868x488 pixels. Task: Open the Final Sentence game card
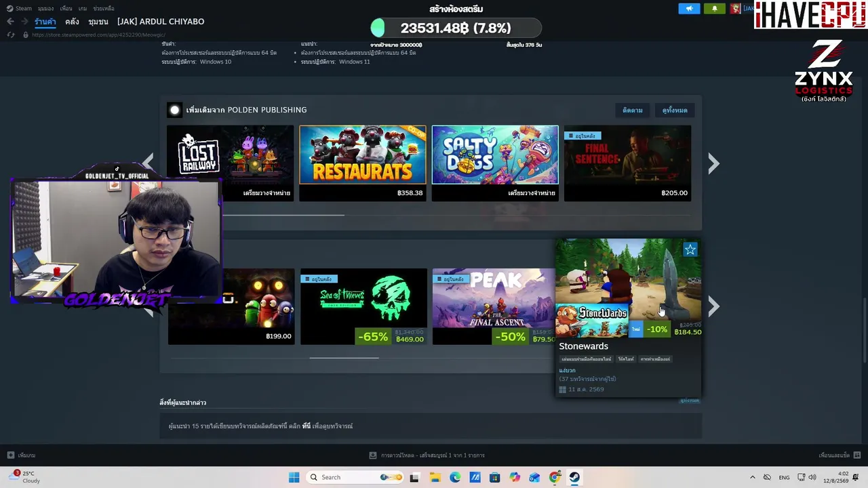point(627,163)
